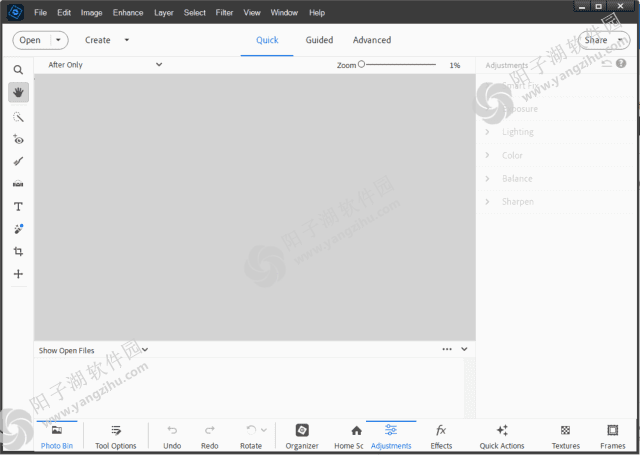Click the Undo button
The width and height of the screenshot is (640, 455).
172,437
